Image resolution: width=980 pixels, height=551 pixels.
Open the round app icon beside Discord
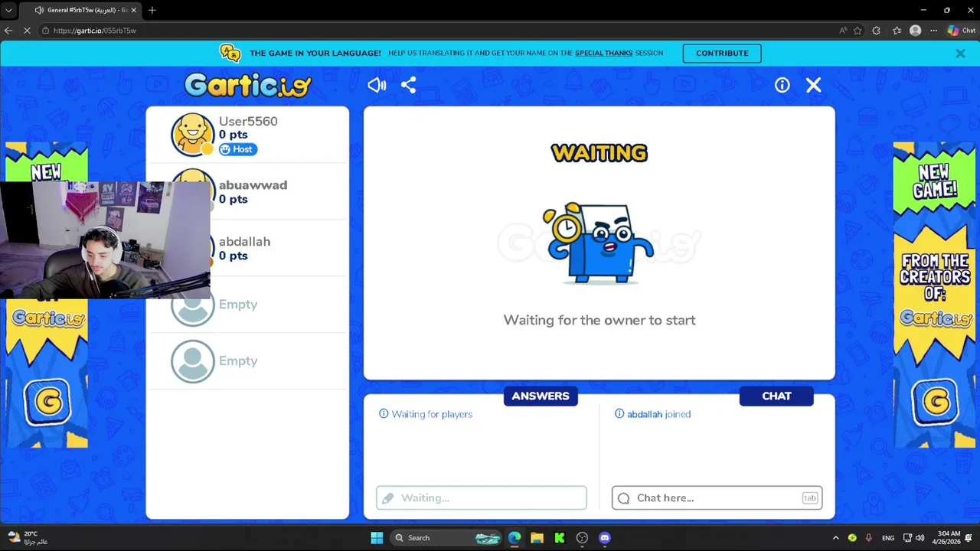582,538
